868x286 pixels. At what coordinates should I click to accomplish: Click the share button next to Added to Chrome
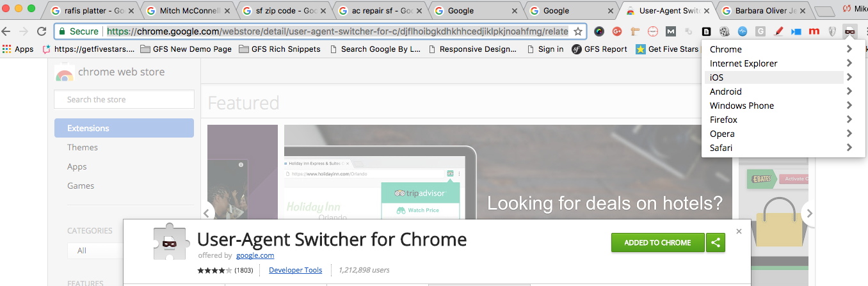click(x=715, y=242)
